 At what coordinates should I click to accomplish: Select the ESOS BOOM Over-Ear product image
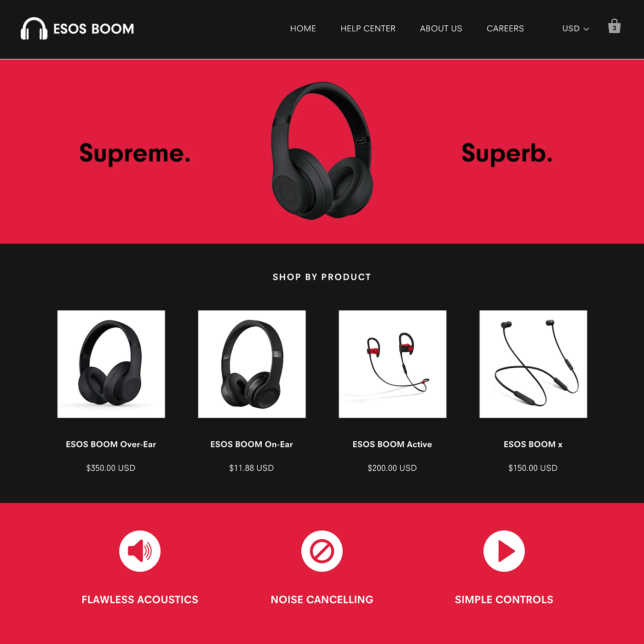111,364
